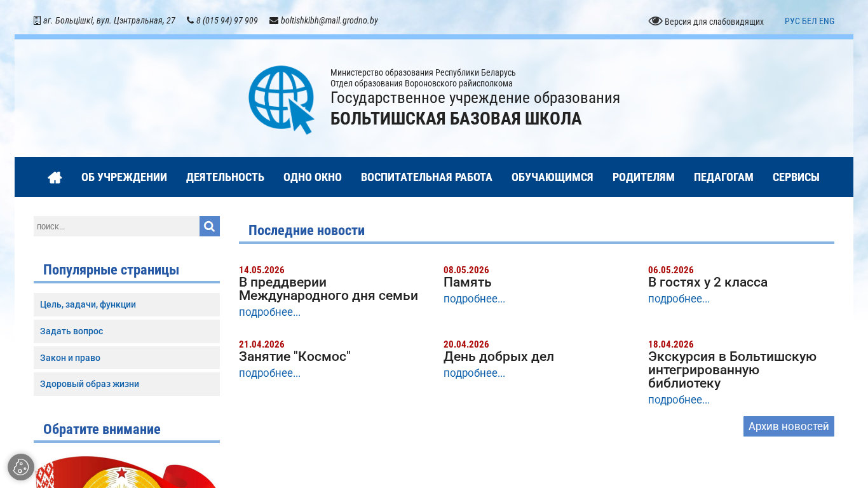Click the date 08.05.2026
This screenshot has height=488, width=868.
click(466, 270)
